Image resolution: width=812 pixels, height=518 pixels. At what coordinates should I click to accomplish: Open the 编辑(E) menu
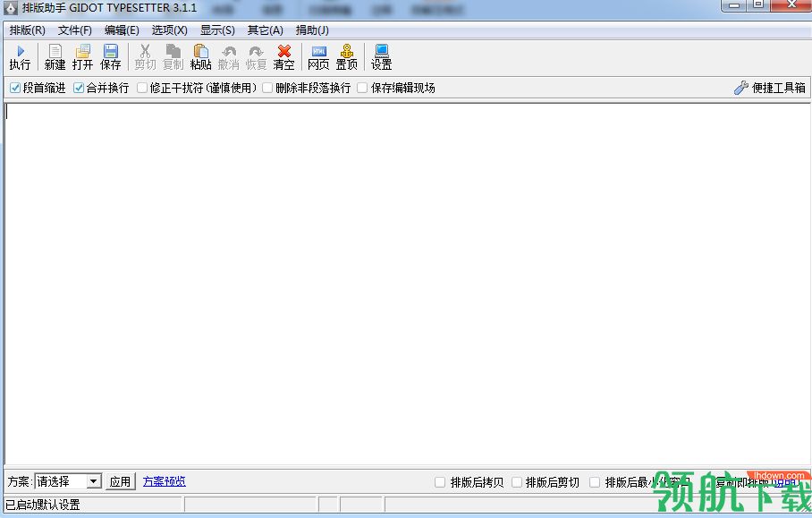pyautogui.click(x=122, y=30)
